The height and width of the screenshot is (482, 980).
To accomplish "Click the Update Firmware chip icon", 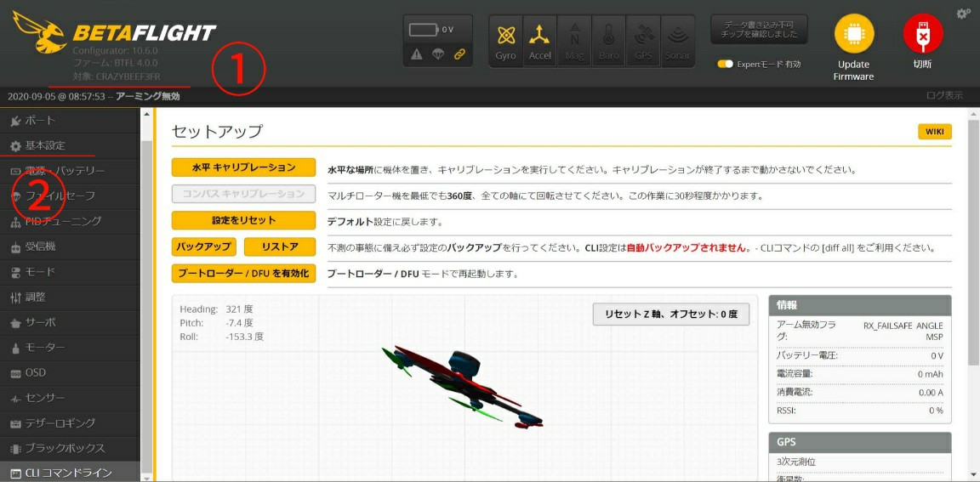I will click(x=854, y=34).
